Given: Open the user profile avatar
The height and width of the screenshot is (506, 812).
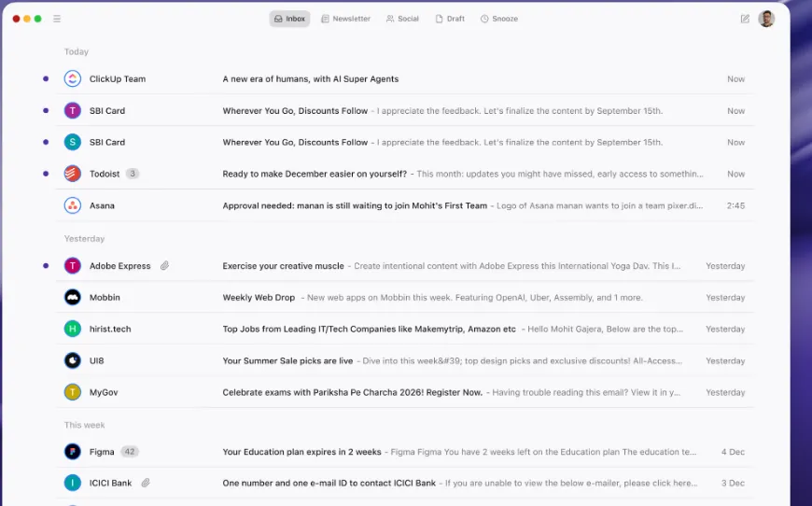Looking at the screenshot, I should pos(766,19).
